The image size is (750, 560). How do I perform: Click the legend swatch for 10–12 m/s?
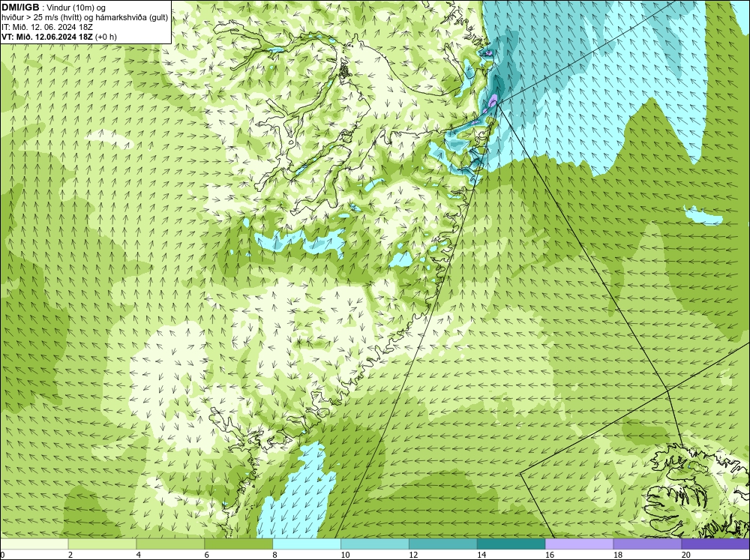[x=374, y=544]
